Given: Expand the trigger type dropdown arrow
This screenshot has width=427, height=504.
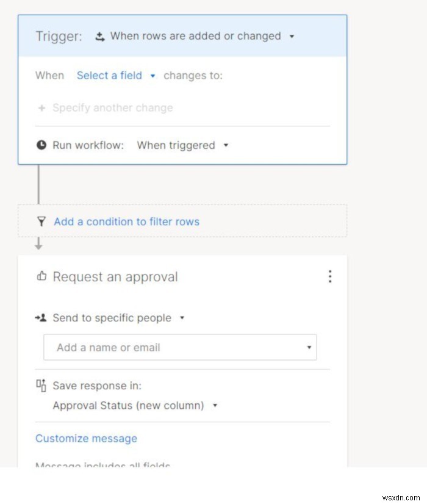Looking at the screenshot, I should pyautogui.click(x=292, y=37).
